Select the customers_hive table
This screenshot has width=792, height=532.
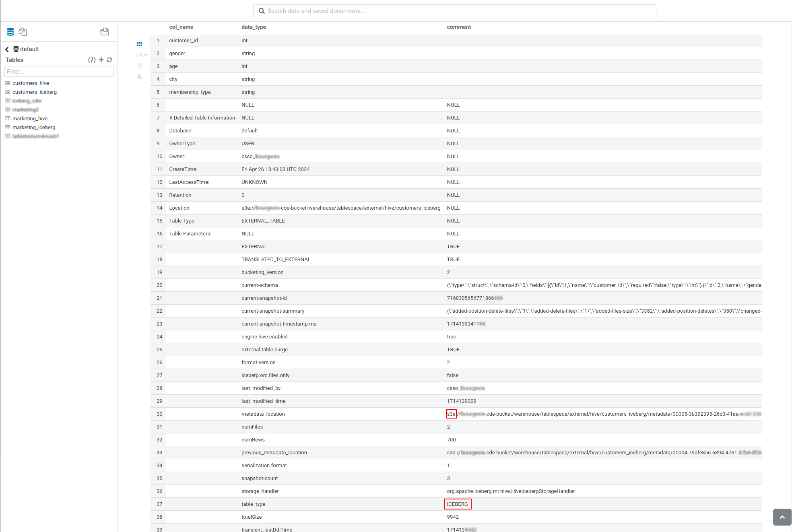coord(31,83)
